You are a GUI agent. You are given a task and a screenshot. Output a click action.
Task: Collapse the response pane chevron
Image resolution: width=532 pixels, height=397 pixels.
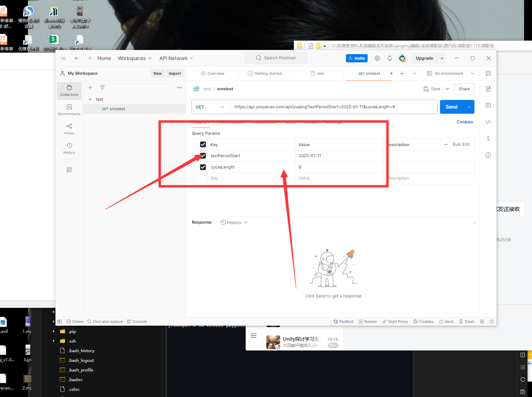pos(474,223)
